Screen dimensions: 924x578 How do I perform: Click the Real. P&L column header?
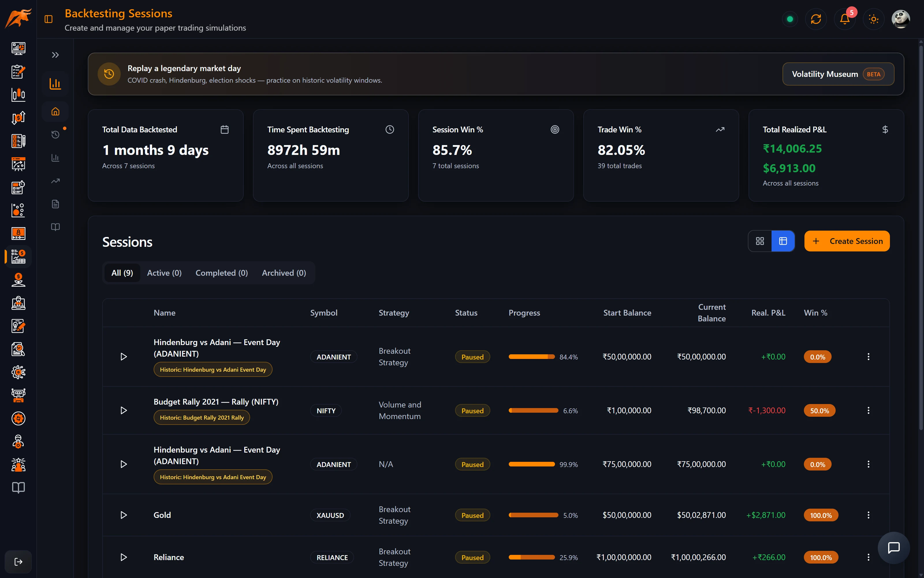tap(768, 313)
